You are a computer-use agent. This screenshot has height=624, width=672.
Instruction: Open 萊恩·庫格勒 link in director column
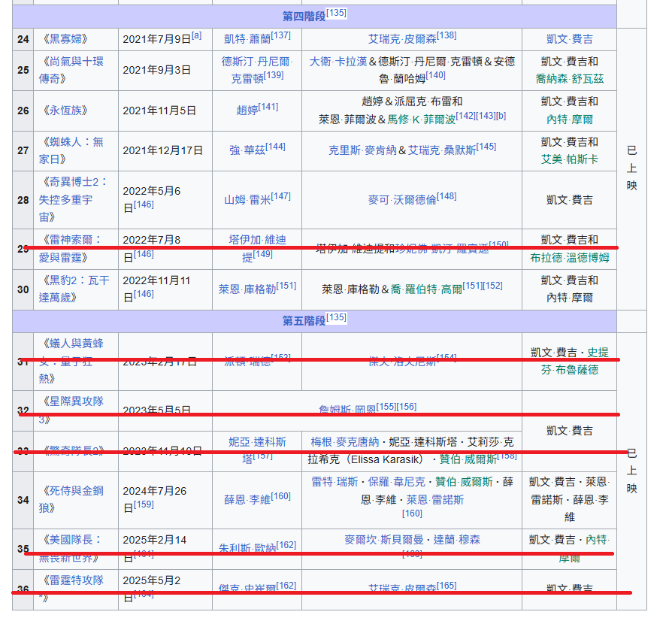tap(247, 289)
